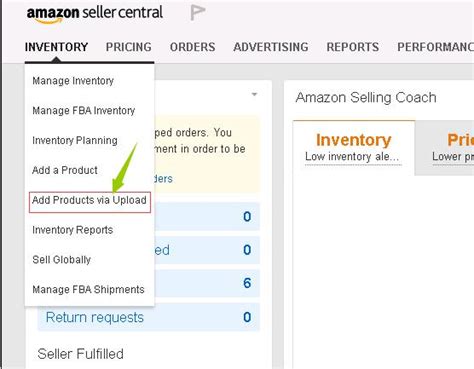The width and height of the screenshot is (474, 369).
Task: Open the Reports menu
Action: [x=353, y=47]
